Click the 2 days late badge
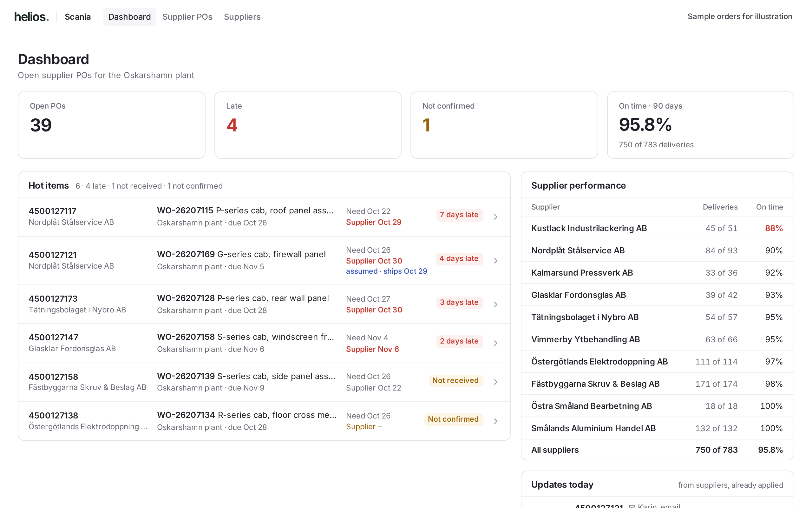812x508 pixels. tap(459, 341)
